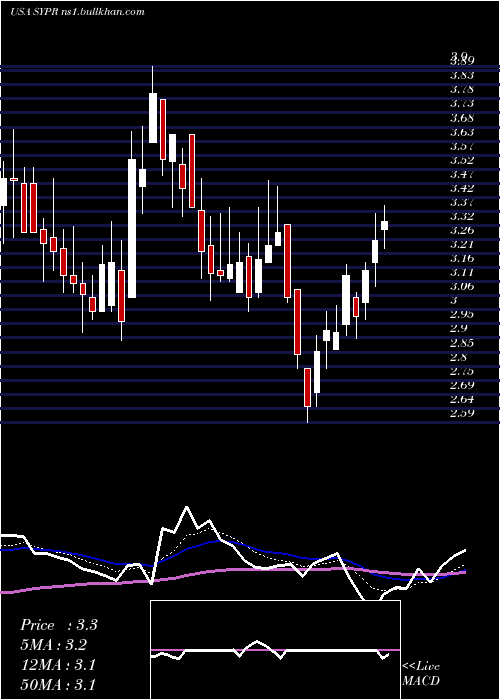Viewport: 500px width, 700px height.
Task: Click the highest white candle near 3.78
Action: click(153, 118)
